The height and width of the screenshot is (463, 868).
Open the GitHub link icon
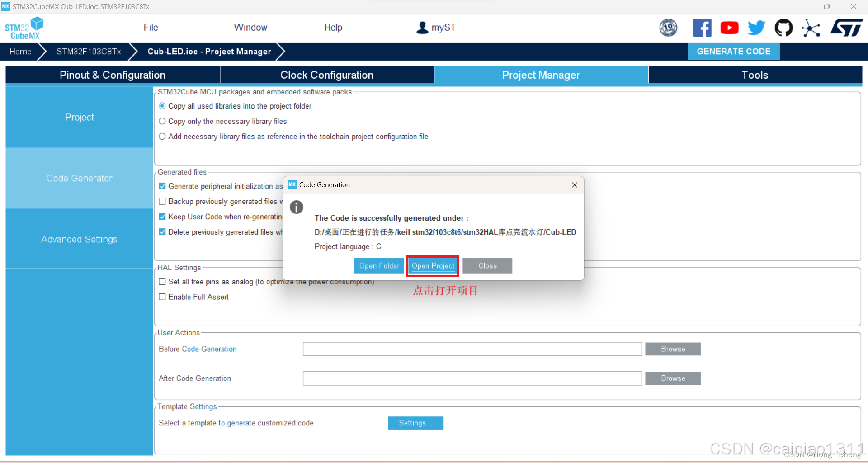click(x=783, y=28)
